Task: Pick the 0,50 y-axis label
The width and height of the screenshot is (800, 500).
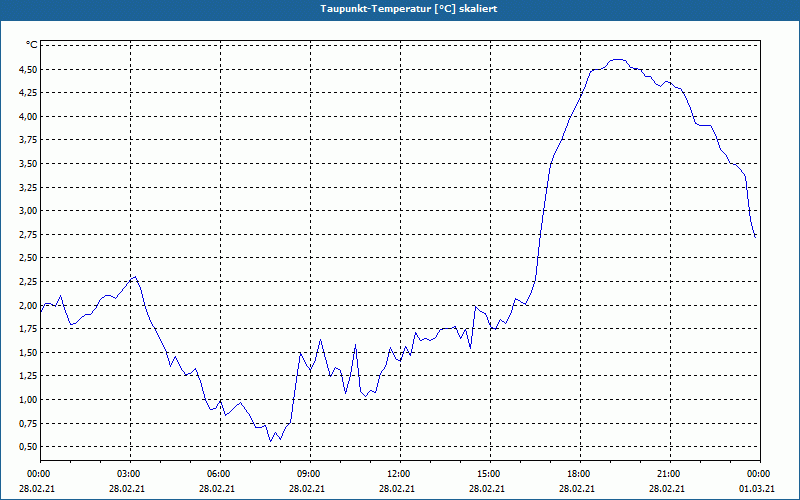Action: pos(28,447)
